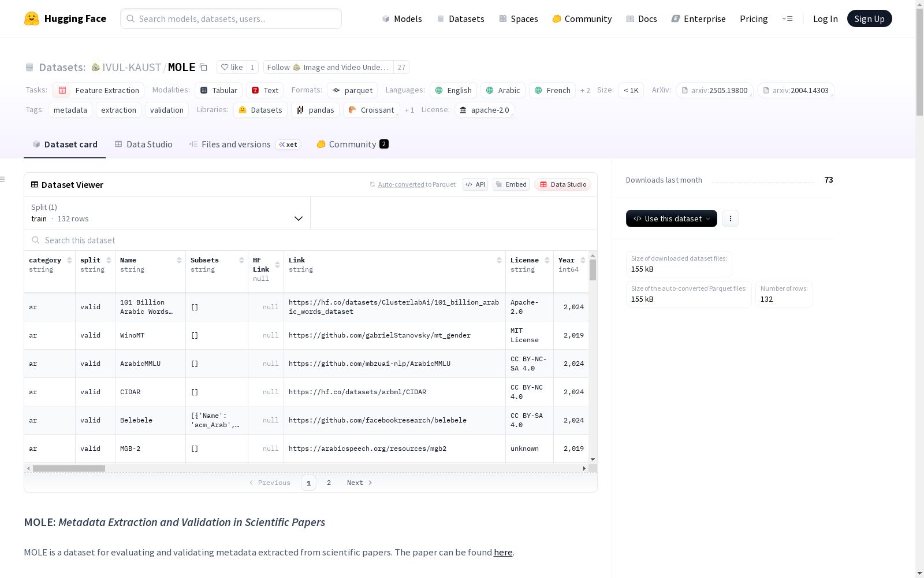Sort by License column
The width and height of the screenshot is (924, 578).
(547, 260)
